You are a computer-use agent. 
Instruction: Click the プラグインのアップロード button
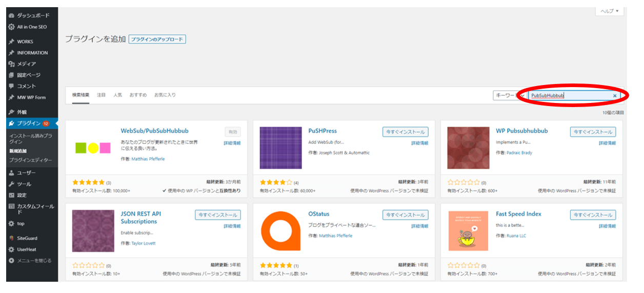(x=157, y=39)
